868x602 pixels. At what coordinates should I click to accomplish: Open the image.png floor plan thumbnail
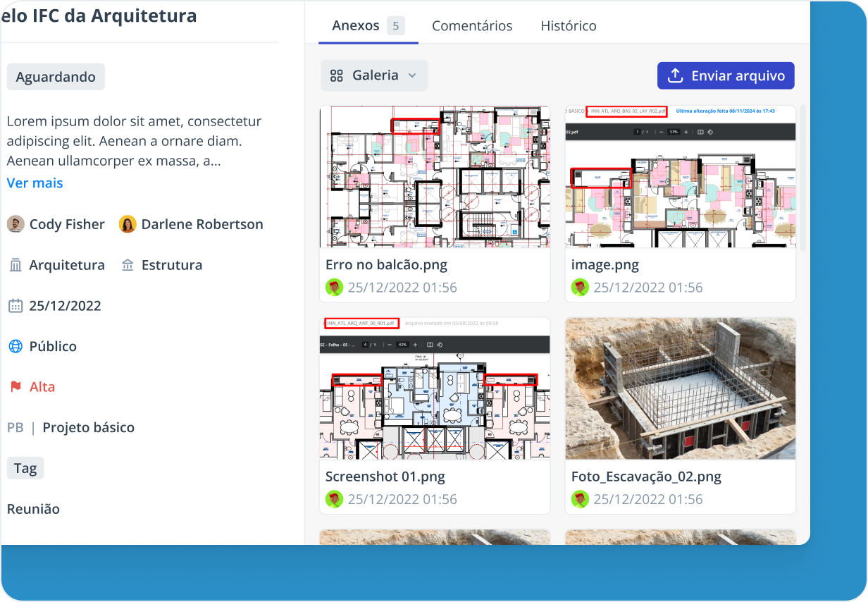click(x=681, y=177)
